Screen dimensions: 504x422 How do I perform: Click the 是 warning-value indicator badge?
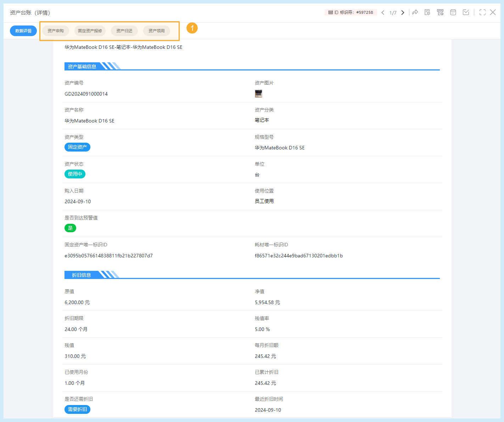(x=70, y=228)
